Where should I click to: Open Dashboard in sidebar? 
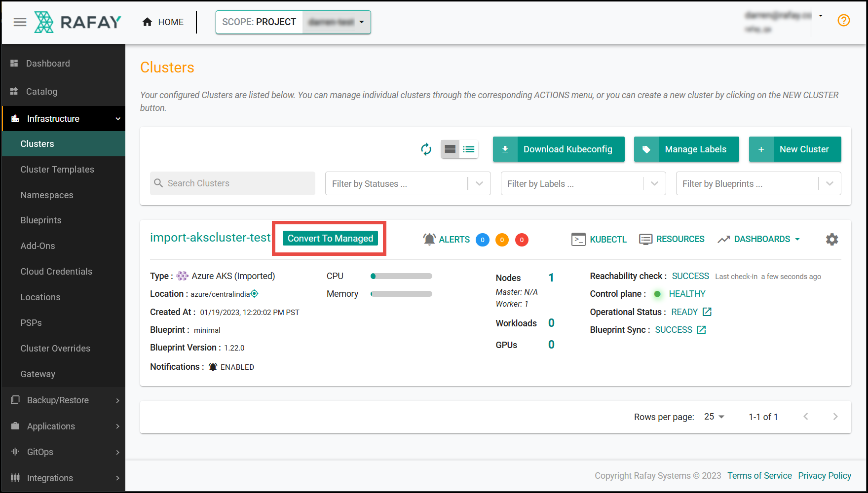(x=64, y=64)
